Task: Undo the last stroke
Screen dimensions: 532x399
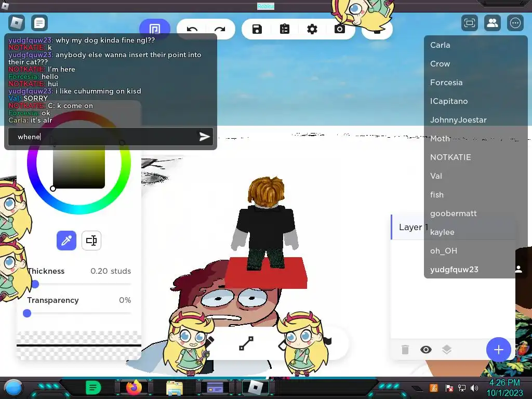Action: pyautogui.click(x=192, y=30)
